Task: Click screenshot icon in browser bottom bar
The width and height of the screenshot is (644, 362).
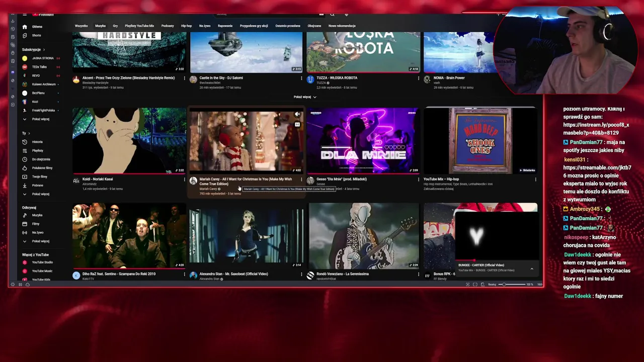Action: [x=468, y=285]
